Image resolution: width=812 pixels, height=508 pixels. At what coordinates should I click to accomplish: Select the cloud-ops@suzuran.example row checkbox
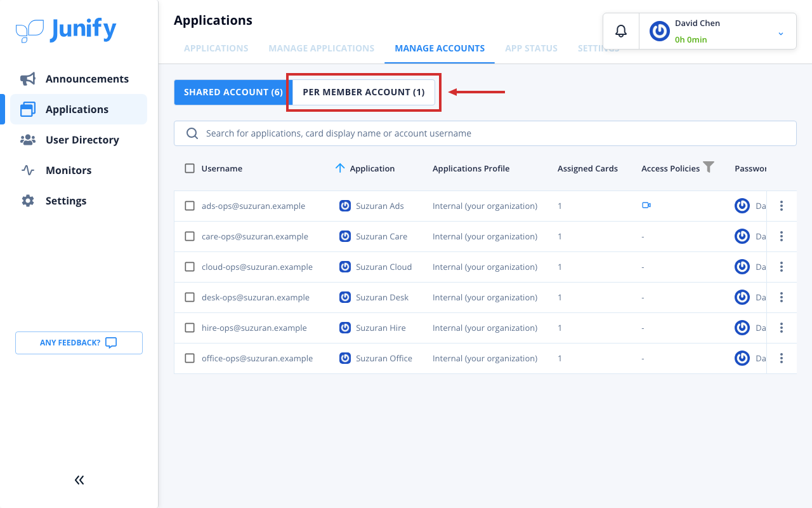coord(190,267)
